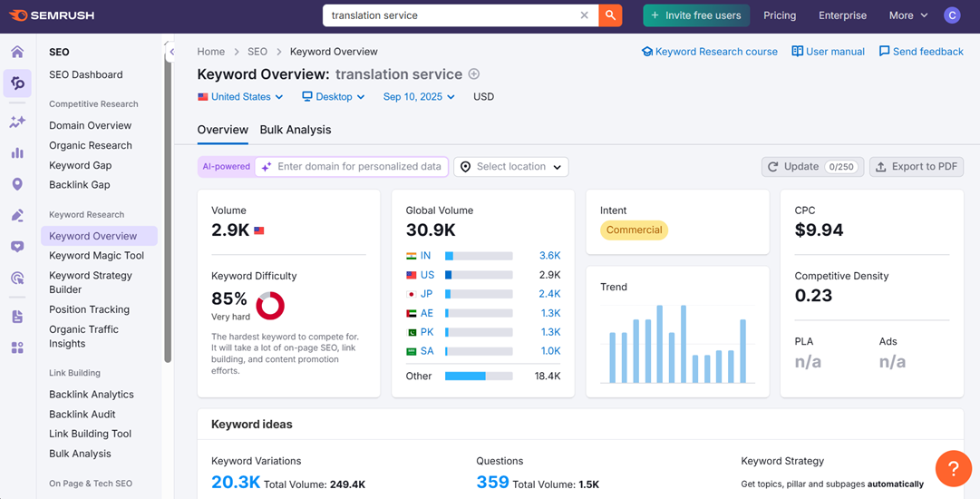This screenshot has width=980, height=499.
Task: Add keyword using plus icon beside title
Action: click(474, 74)
